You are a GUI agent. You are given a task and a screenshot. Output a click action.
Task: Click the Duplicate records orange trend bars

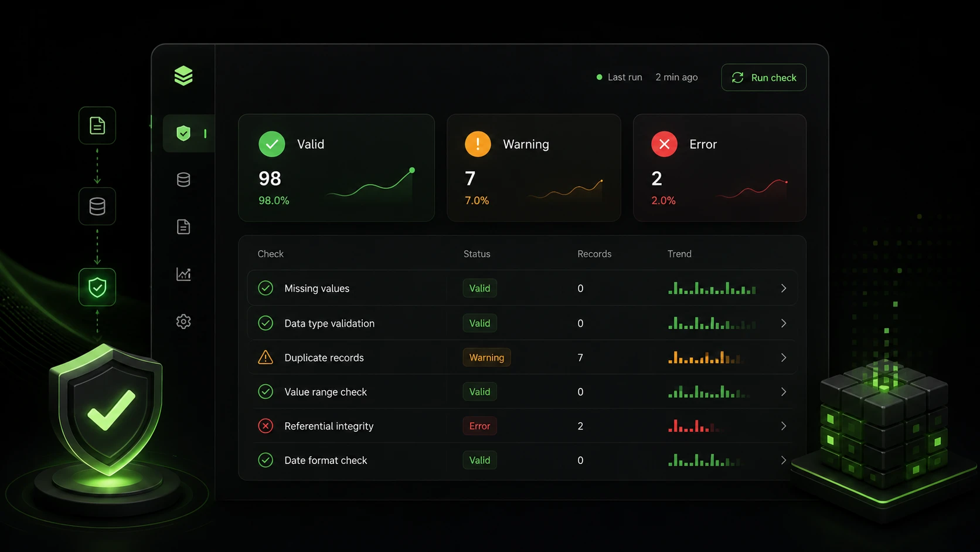pos(705,357)
